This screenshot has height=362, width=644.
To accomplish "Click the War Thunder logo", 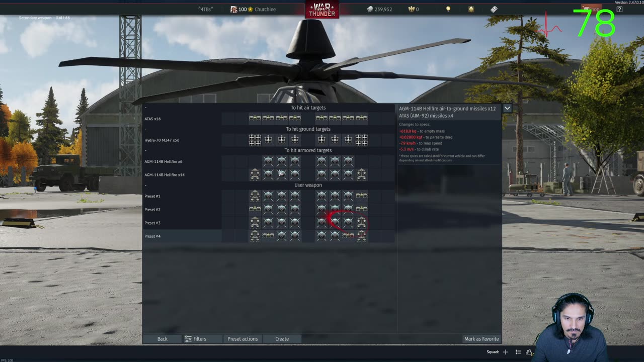I will pos(322,10).
